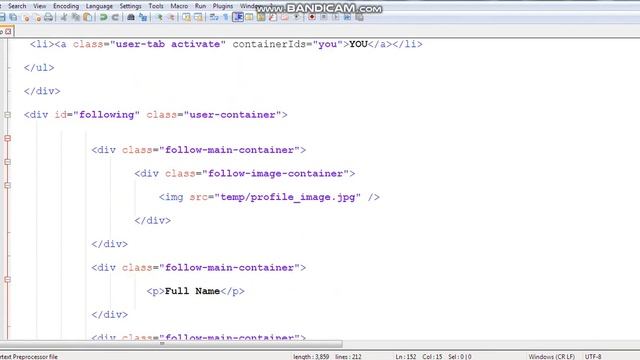This screenshot has width=640, height=360.
Task: Click the Copy toolbar icon
Action: tap(76, 17)
